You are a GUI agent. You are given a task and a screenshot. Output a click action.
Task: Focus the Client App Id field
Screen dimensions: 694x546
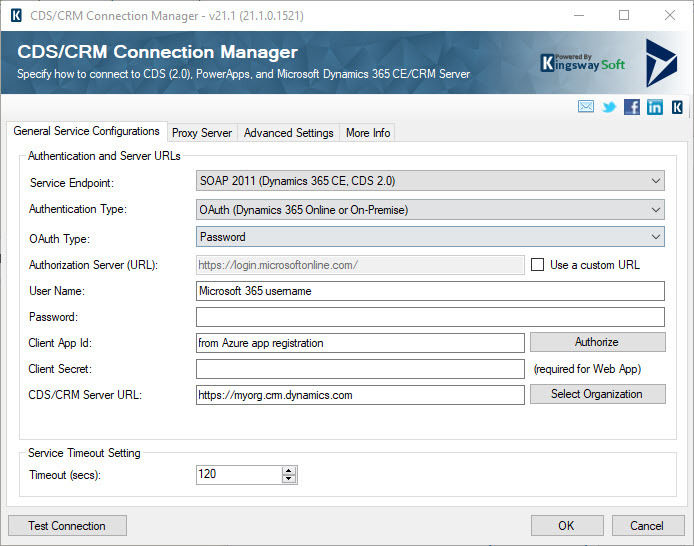360,343
